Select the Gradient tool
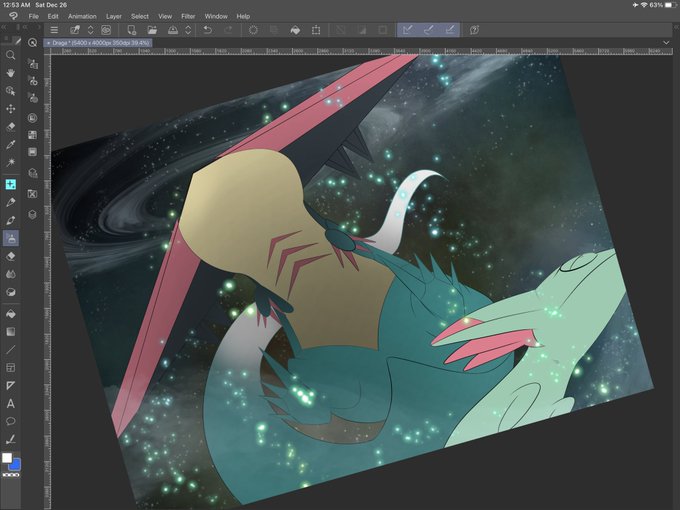This screenshot has height=510, width=680. 10,332
